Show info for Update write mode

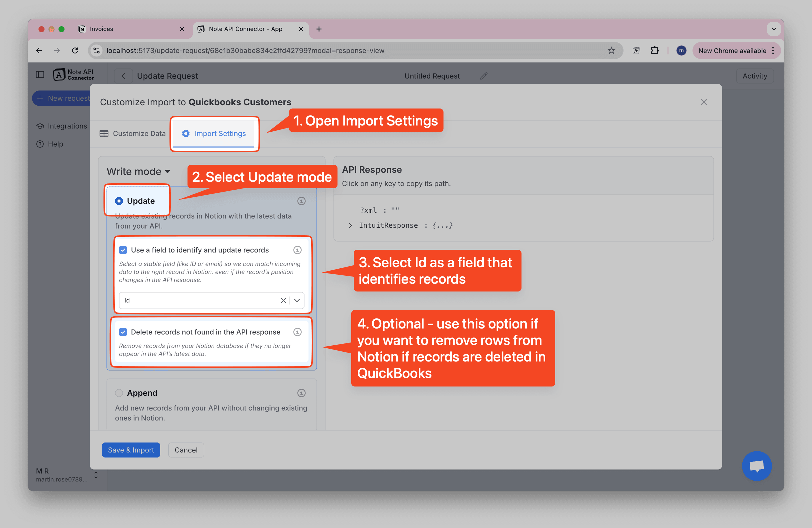click(x=301, y=201)
